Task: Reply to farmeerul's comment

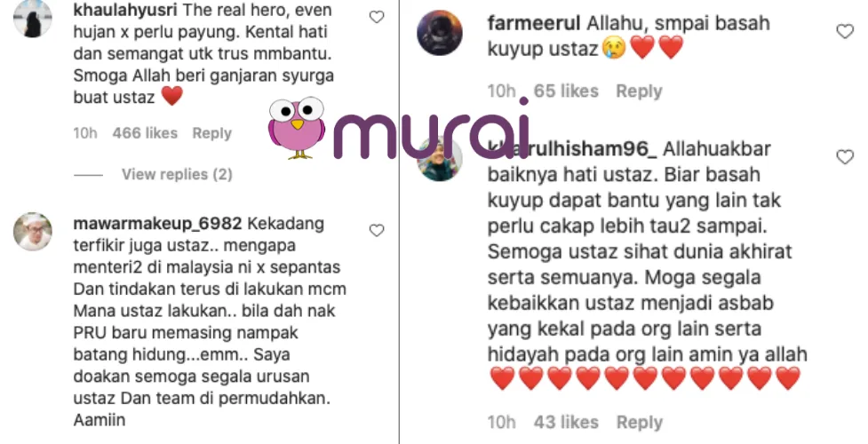Action: pyautogui.click(x=639, y=91)
